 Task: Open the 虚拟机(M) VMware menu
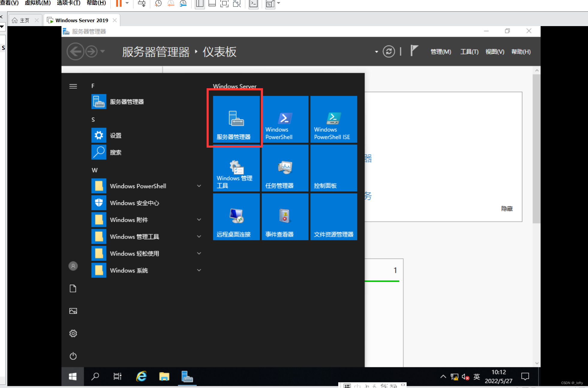38,3
